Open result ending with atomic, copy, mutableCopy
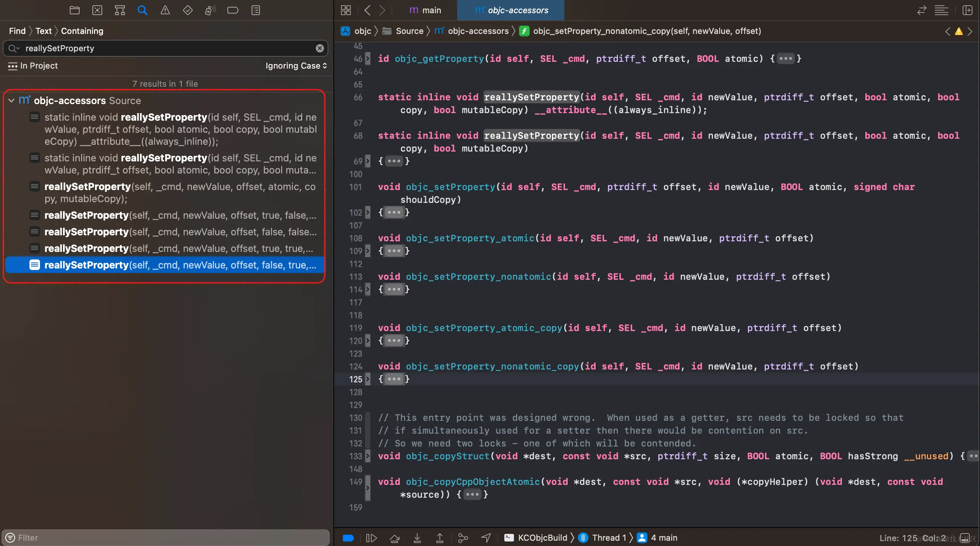 pos(166,192)
